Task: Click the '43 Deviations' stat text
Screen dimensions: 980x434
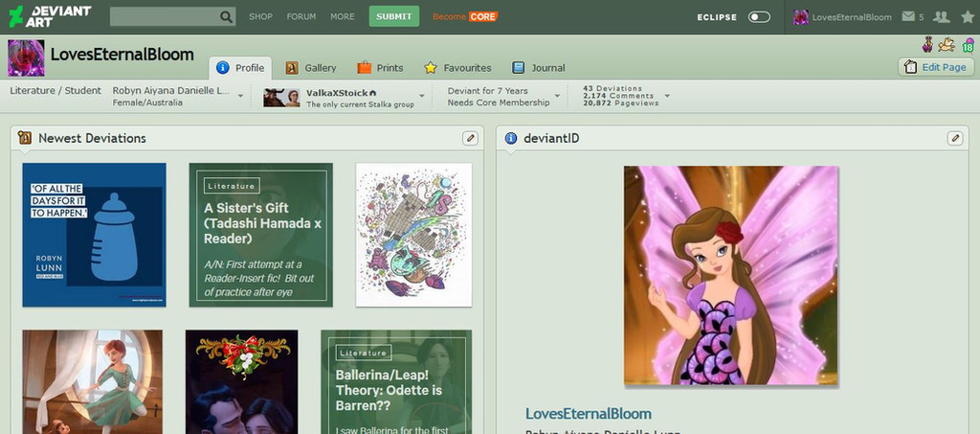Action: pyautogui.click(x=612, y=88)
